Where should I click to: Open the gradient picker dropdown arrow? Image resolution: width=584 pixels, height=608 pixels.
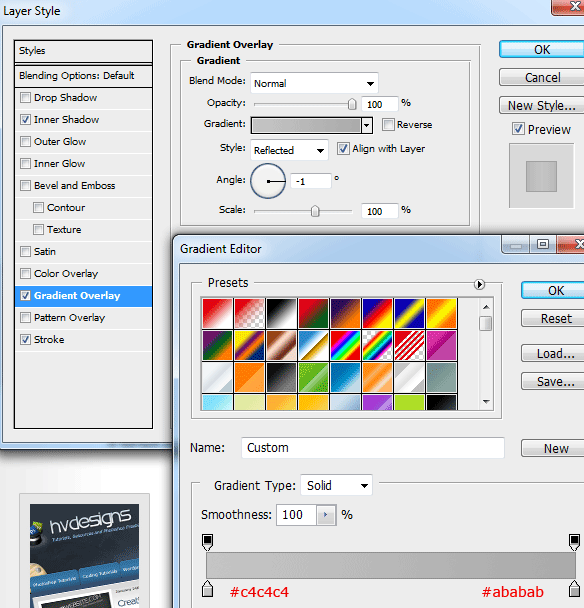[367, 125]
